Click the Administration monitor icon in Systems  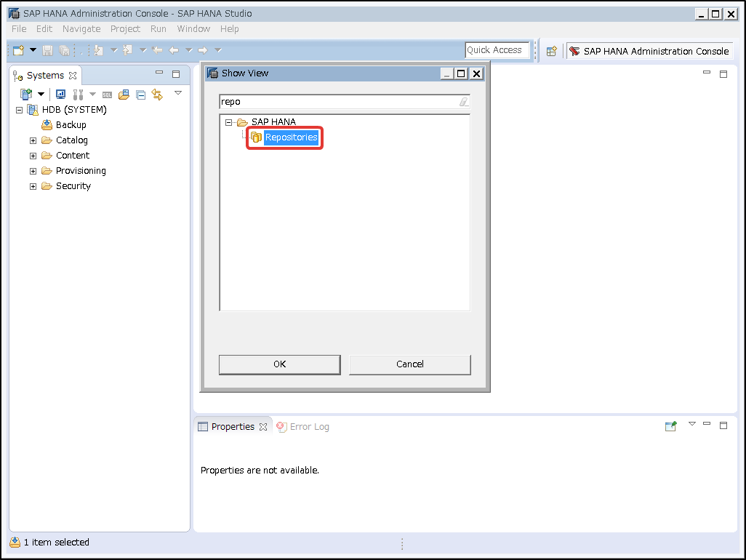click(x=60, y=95)
